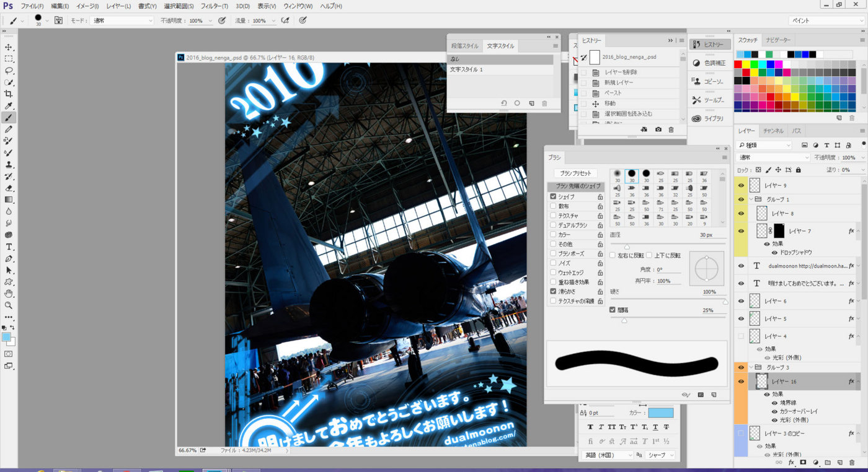Open the layer blend mode 通常 dropdown
This screenshot has width=868, height=472.
tap(773, 157)
